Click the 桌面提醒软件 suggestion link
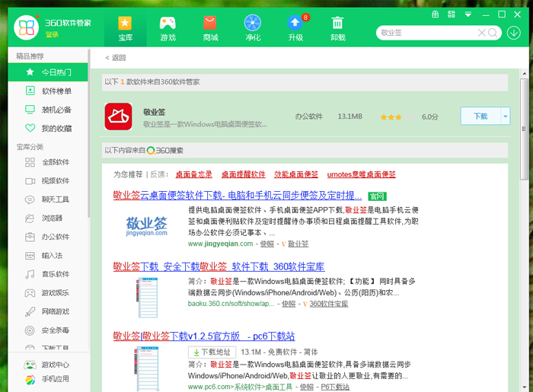The image size is (533, 392). (244, 174)
